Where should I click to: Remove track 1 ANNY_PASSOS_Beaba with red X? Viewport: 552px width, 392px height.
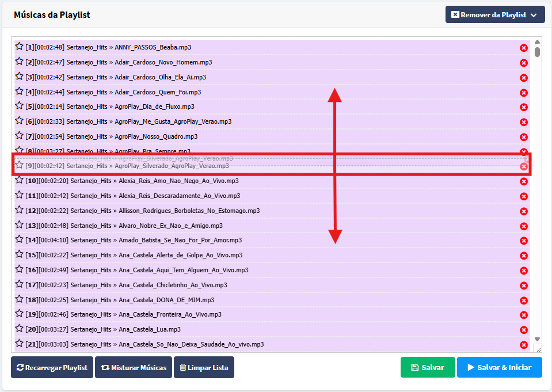click(524, 48)
